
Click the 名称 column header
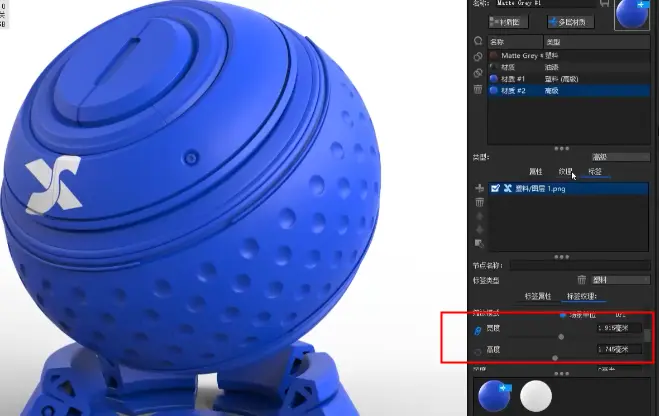515,42
